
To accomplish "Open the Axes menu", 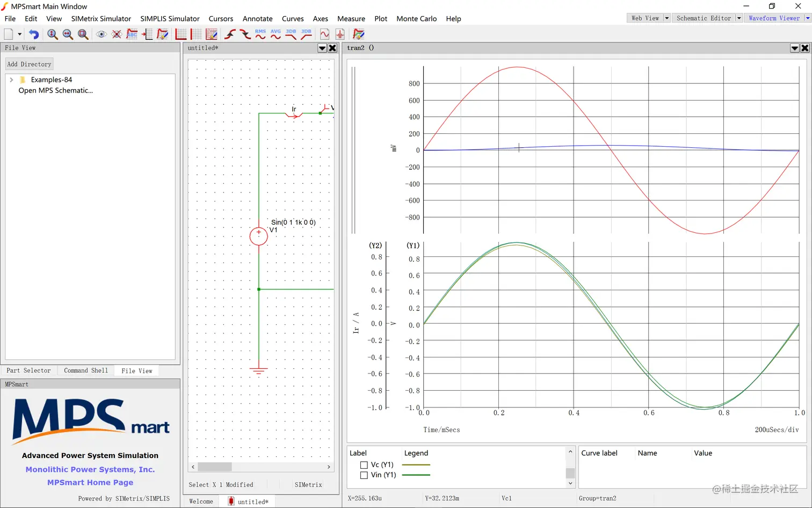I will click(321, 19).
